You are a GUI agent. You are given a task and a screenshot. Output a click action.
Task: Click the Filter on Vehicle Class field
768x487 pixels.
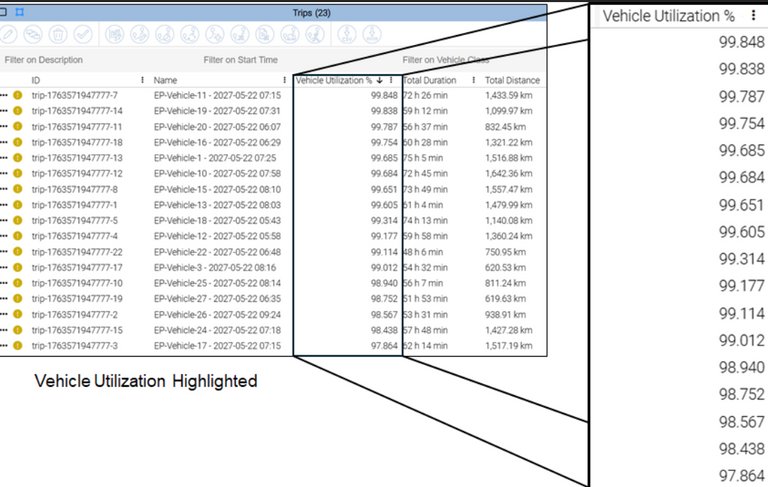[446, 60]
